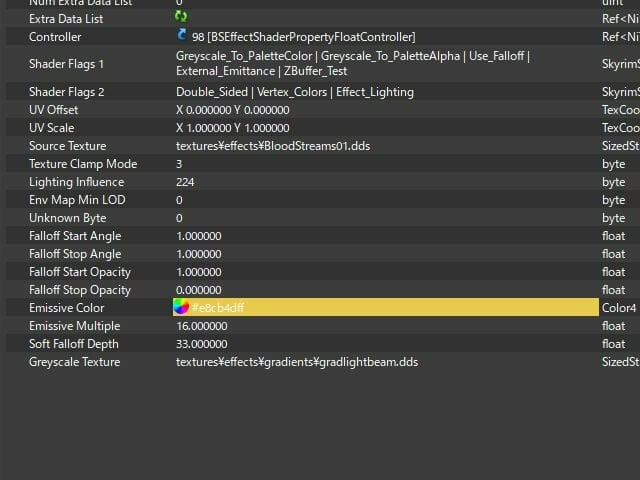
Task: Select the Source Texture path BloodStreams01.dds
Action: click(x=273, y=146)
